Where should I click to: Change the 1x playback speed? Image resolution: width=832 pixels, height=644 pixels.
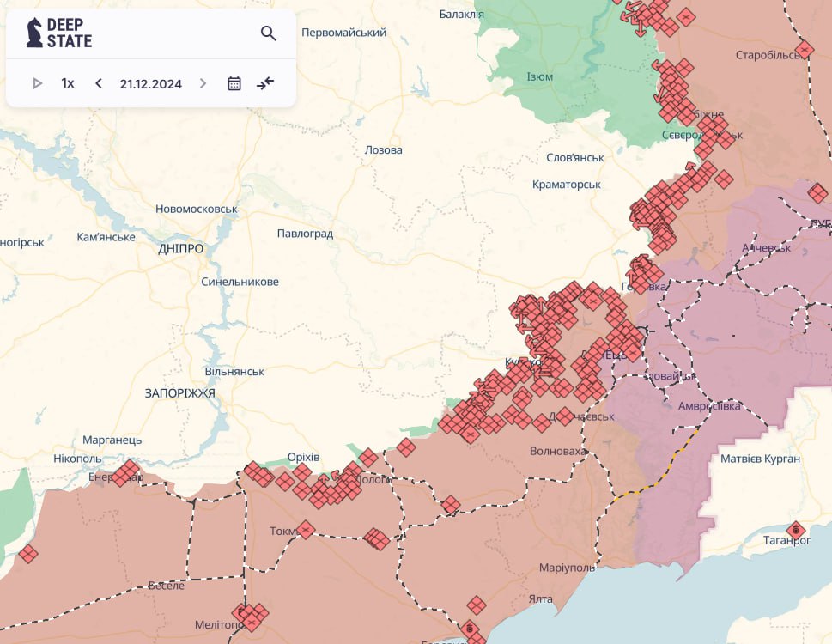68,83
